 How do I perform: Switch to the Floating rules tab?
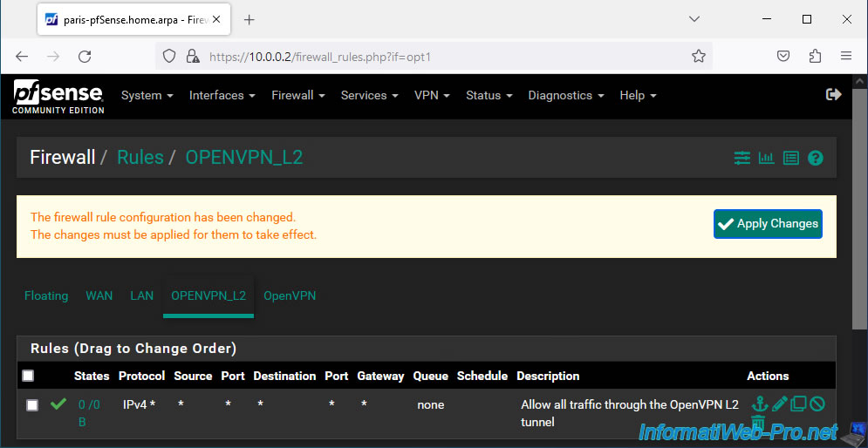[x=46, y=295]
